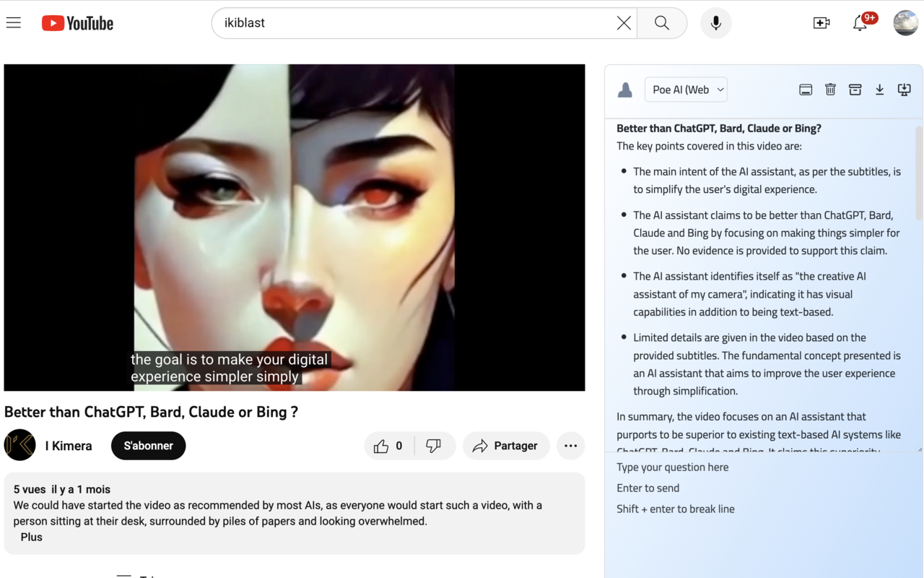The width and height of the screenshot is (924, 578).
Task: Open the Poe AI (Web model dropdown
Action: coord(686,90)
